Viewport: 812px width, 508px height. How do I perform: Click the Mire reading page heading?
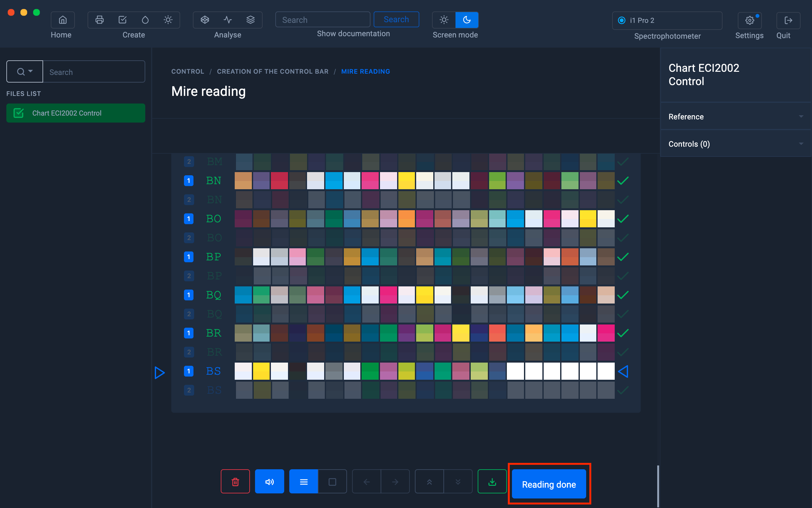[x=208, y=91]
